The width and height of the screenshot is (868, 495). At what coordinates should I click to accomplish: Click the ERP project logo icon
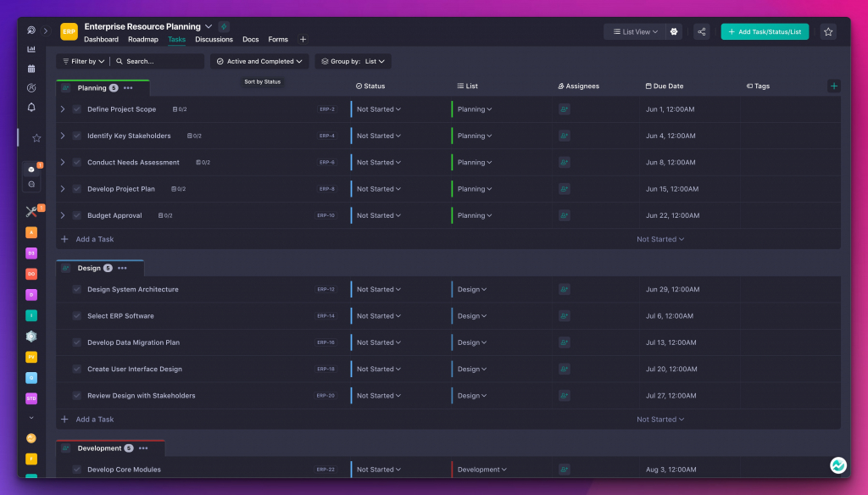[69, 31]
